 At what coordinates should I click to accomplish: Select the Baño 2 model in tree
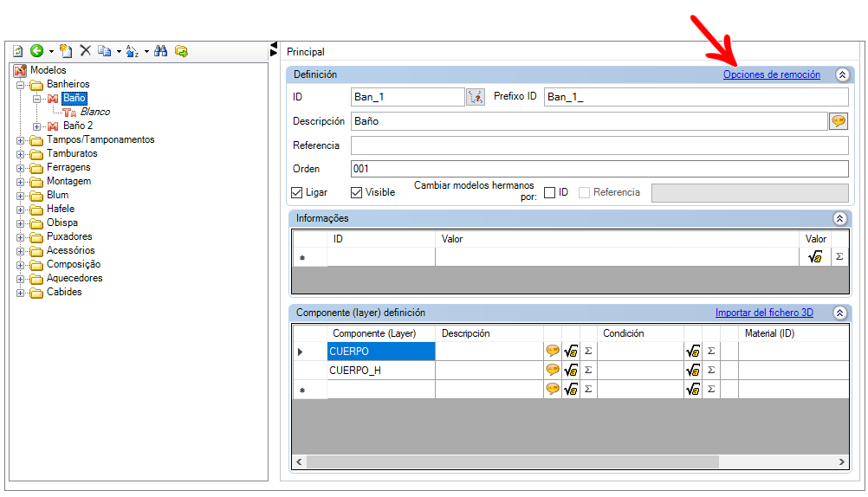click(x=77, y=126)
